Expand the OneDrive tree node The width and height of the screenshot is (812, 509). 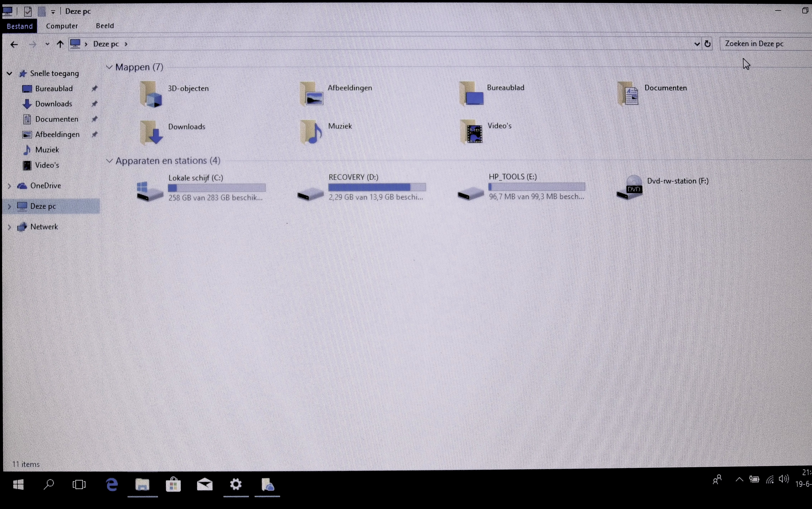point(9,186)
